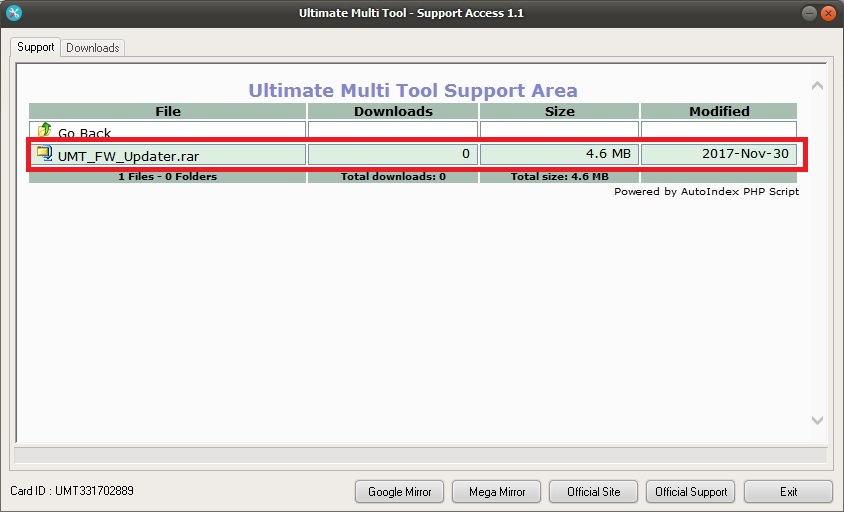Image resolution: width=844 pixels, height=521 pixels.
Task: Download the UMT_FW_Updater.rar file link
Action: click(129, 156)
